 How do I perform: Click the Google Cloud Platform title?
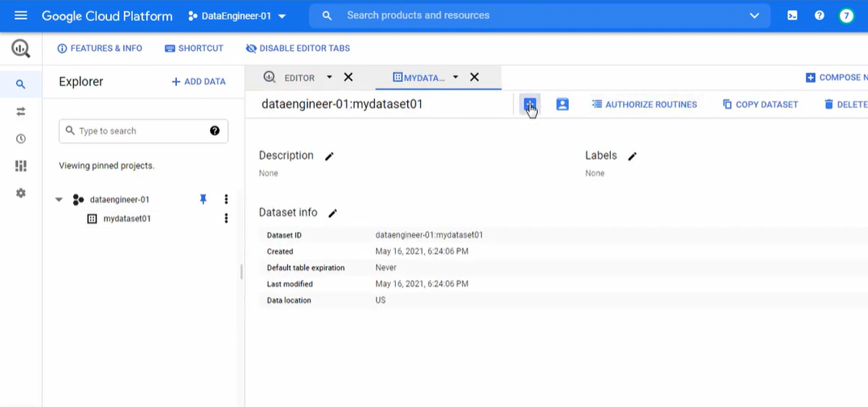click(107, 16)
